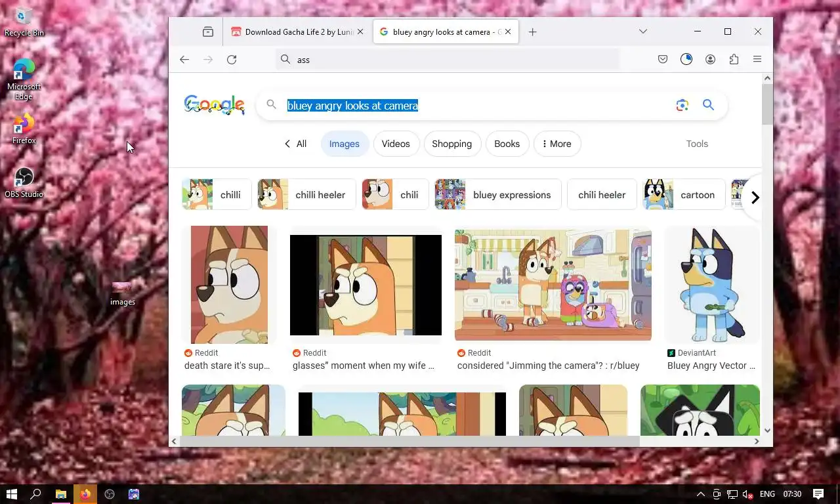Open File Explorer from the taskbar
Viewport: 840px width, 504px height.
point(60,494)
